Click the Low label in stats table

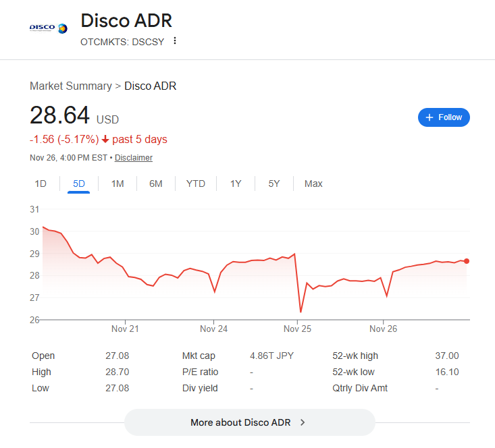click(40, 388)
